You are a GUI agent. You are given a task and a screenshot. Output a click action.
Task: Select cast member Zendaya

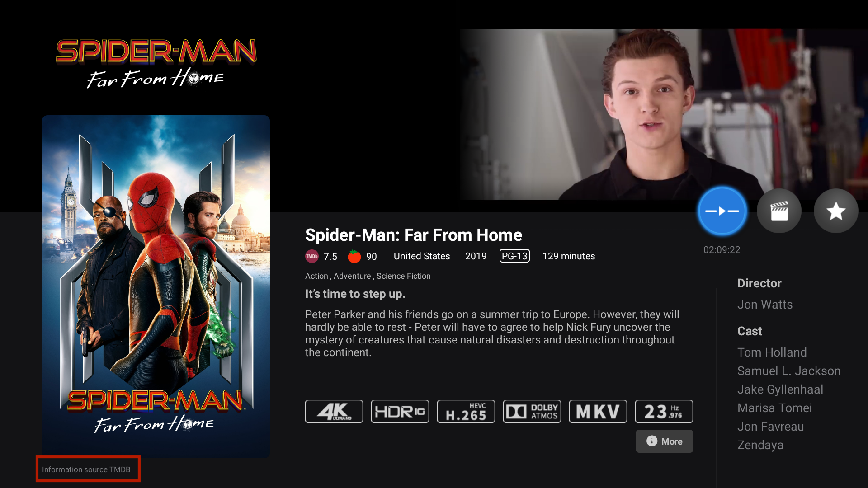(760, 445)
